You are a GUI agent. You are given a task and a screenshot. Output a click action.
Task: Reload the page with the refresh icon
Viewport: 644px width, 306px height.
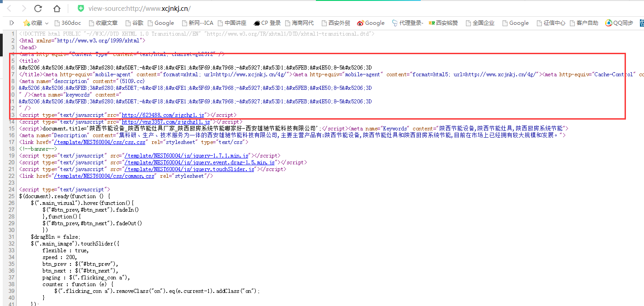(38, 8)
